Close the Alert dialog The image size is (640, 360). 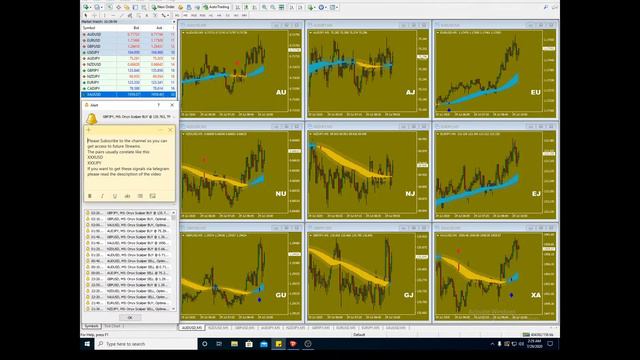click(x=172, y=105)
